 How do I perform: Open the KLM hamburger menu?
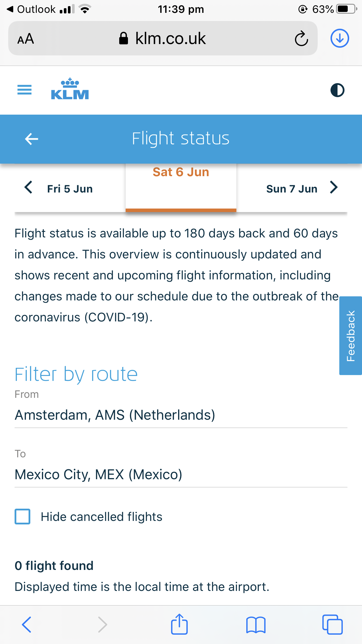pos(24,90)
